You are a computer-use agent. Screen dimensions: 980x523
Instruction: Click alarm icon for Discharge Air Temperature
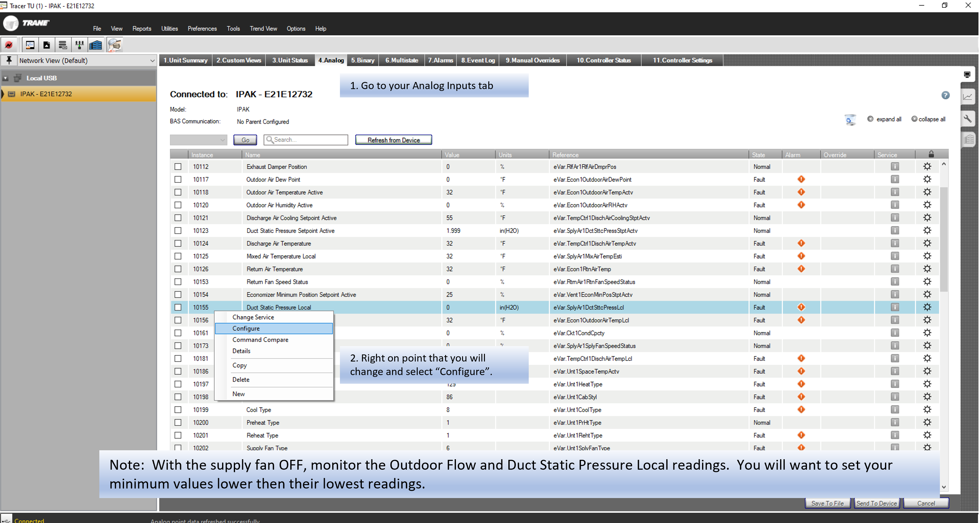coord(801,243)
